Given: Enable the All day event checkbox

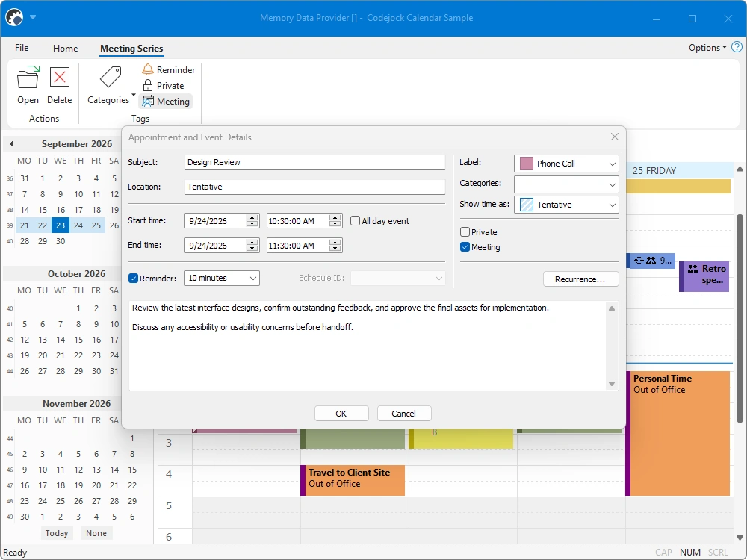Looking at the screenshot, I should (x=355, y=221).
